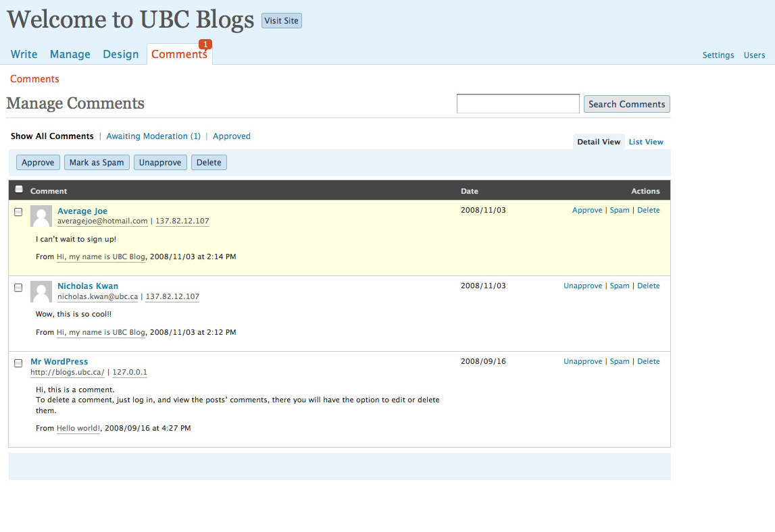
Task: Open the http://blogs.ubc.ca/ link
Action: point(67,372)
